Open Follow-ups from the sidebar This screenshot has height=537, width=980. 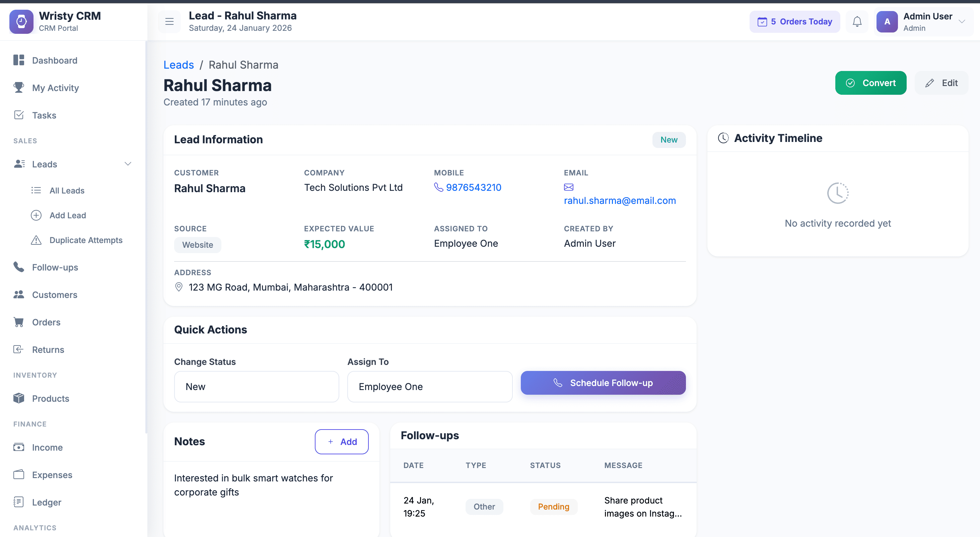tap(55, 267)
